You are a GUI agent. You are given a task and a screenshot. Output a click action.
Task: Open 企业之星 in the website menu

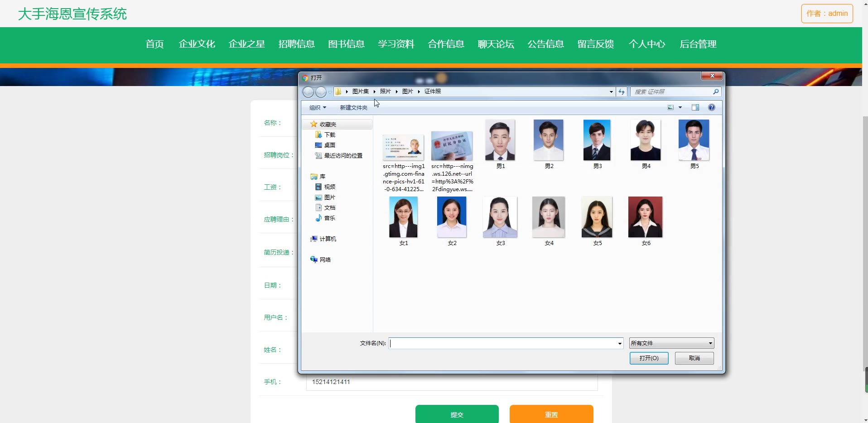(246, 44)
